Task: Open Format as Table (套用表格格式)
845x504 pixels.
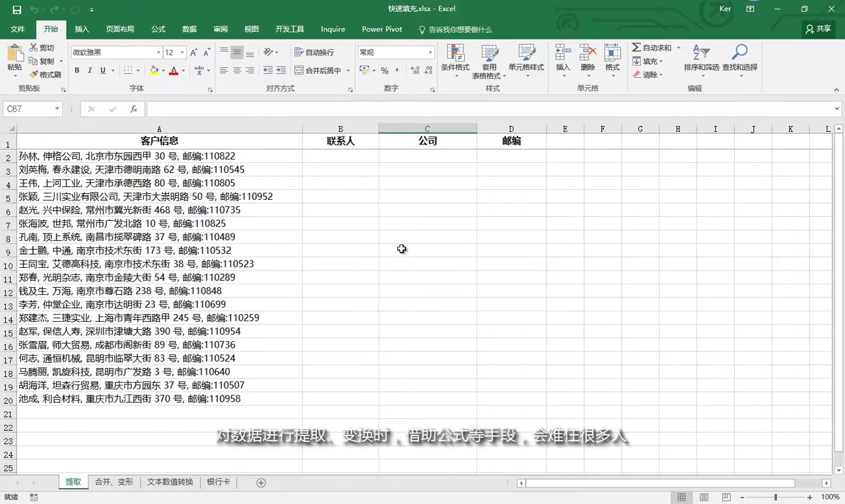Action: point(489,61)
